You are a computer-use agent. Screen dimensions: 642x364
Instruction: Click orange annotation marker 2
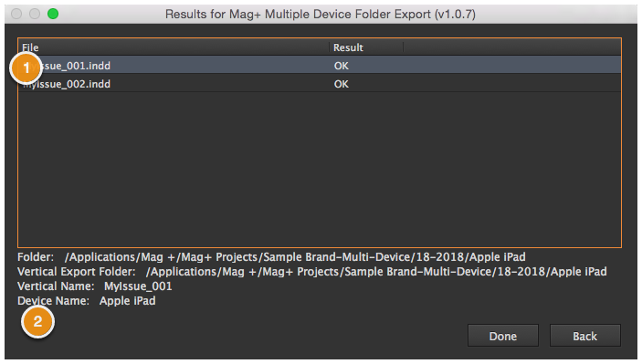(x=37, y=321)
